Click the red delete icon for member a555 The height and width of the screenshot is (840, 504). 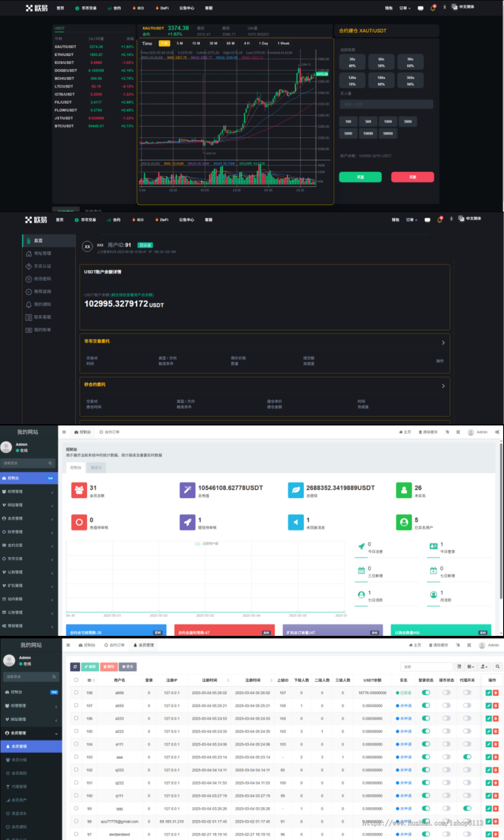(496, 706)
